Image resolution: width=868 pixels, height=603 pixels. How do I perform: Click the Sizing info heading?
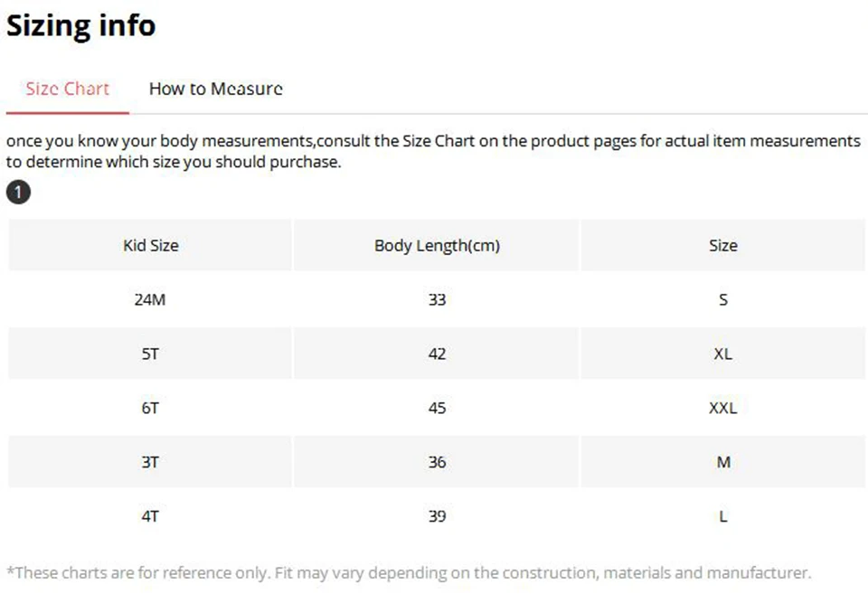[81, 25]
